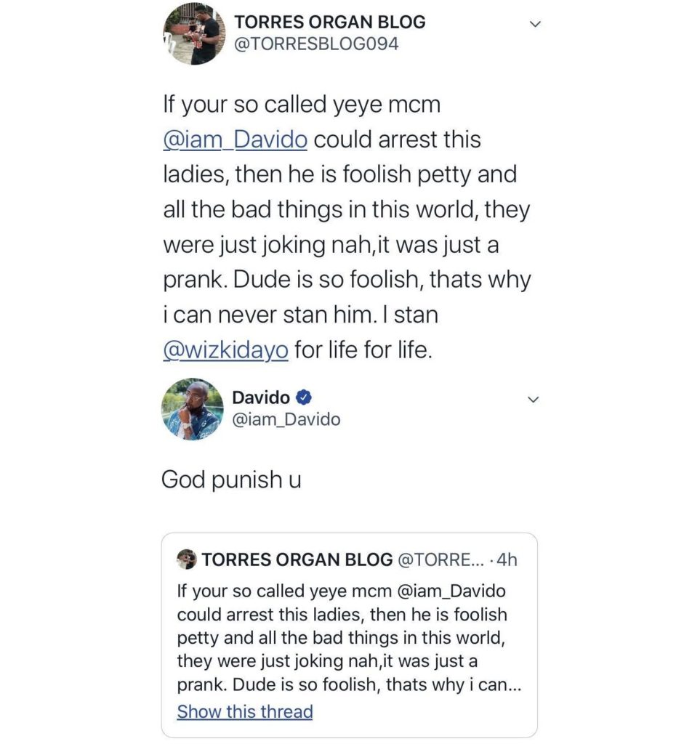
Task: Open Torres Organ Blog profile picture
Action: 194,33
